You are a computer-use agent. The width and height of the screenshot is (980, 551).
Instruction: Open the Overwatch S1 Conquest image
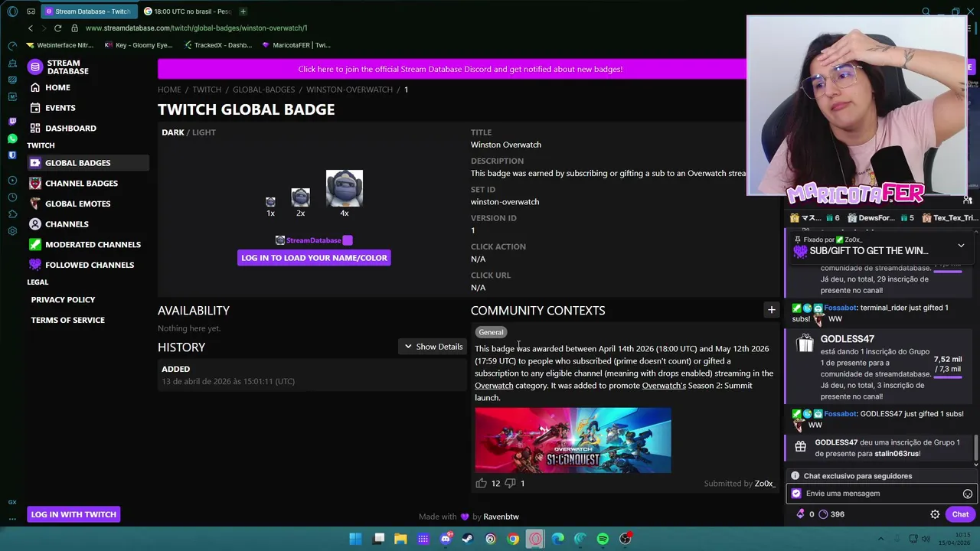pyautogui.click(x=573, y=440)
